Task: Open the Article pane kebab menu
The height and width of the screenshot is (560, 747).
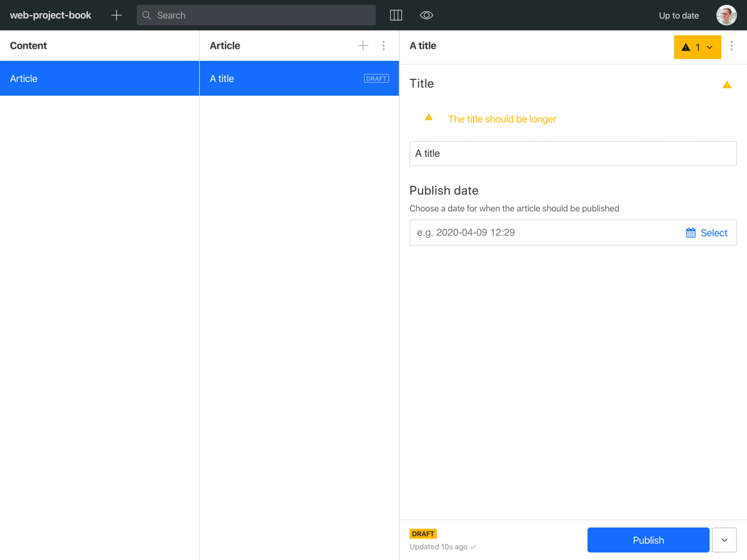Action: [x=384, y=45]
